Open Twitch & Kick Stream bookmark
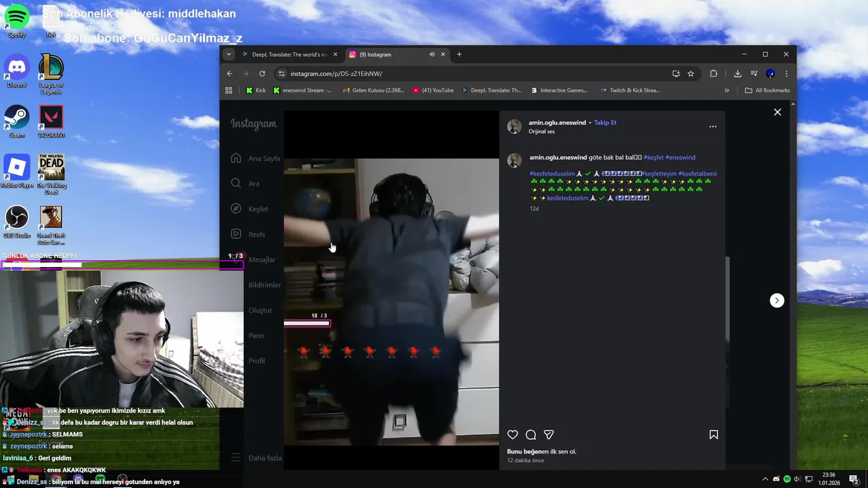The height and width of the screenshot is (488, 868). pos(629,90)
